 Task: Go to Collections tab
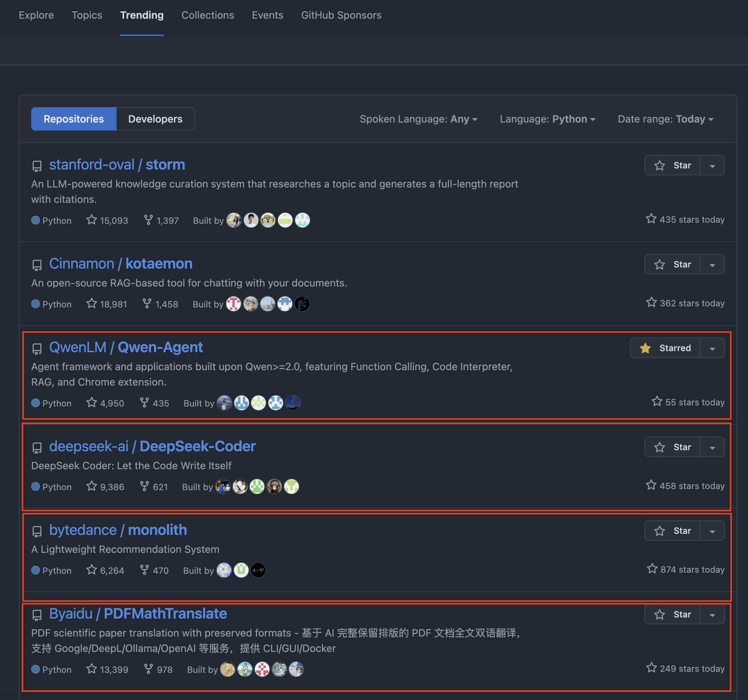[x=208, y=15]
